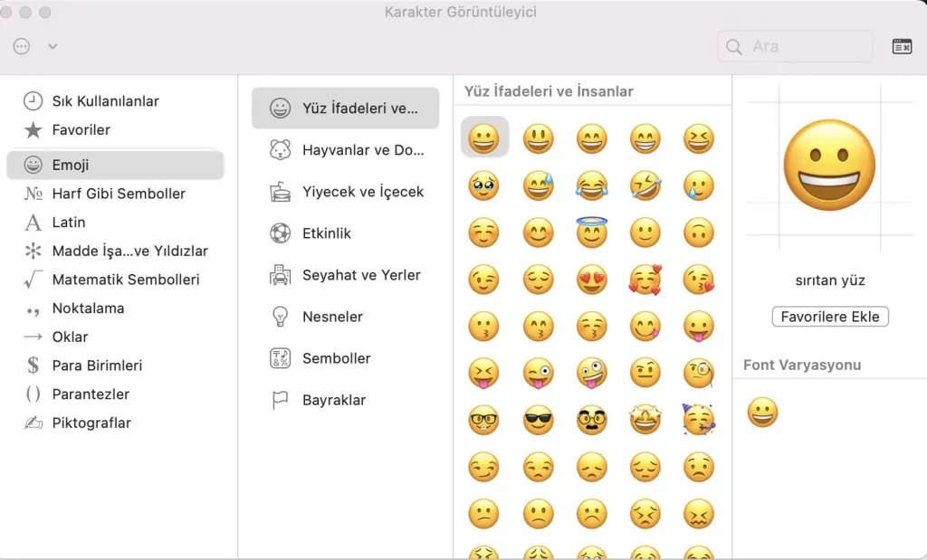Pick the squinting laughing face emoji

(699, 138)
